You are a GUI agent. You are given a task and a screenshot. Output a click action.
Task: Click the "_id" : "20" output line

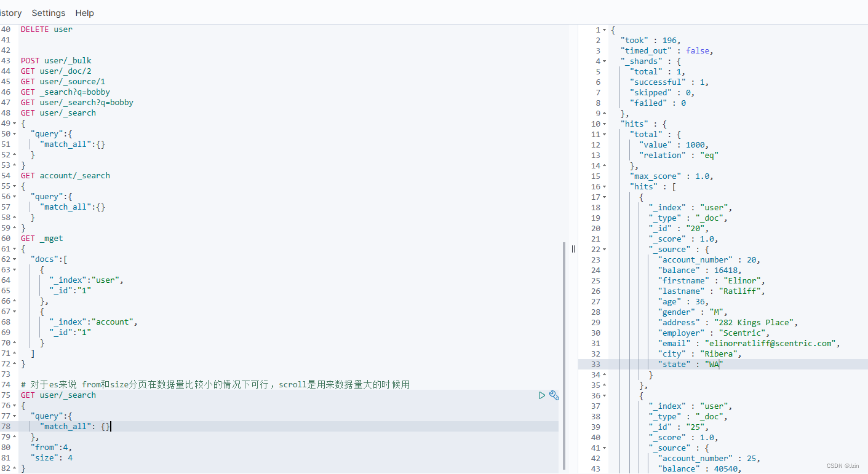pos(679,229)
